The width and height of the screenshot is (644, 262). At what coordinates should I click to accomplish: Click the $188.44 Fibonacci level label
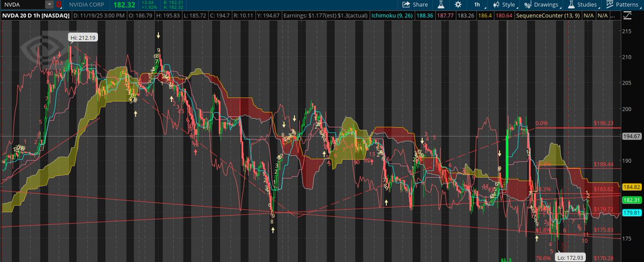click(603, 164)
